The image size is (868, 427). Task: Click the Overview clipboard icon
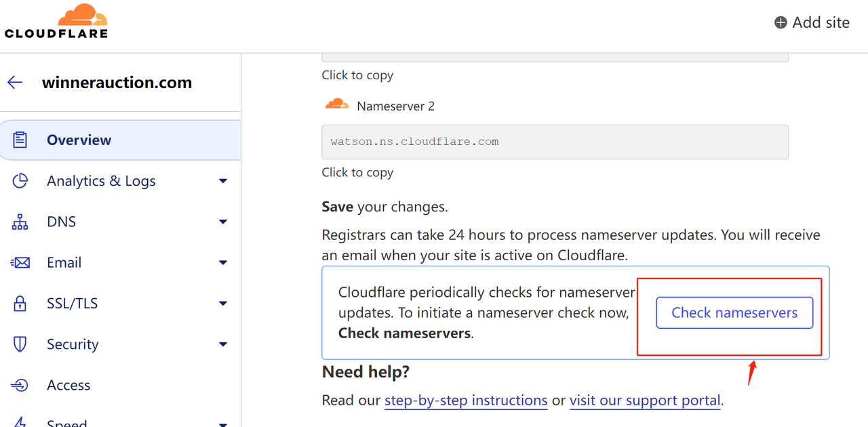(x=20, y=140)
